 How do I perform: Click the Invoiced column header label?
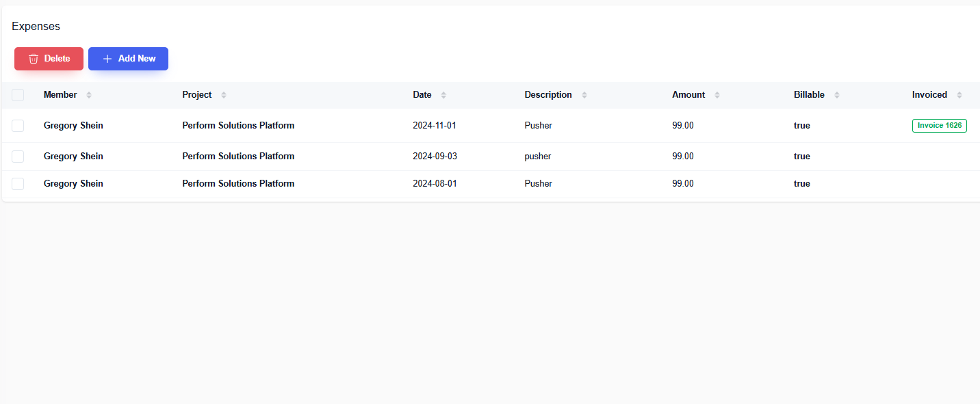(x=929, y=95)
